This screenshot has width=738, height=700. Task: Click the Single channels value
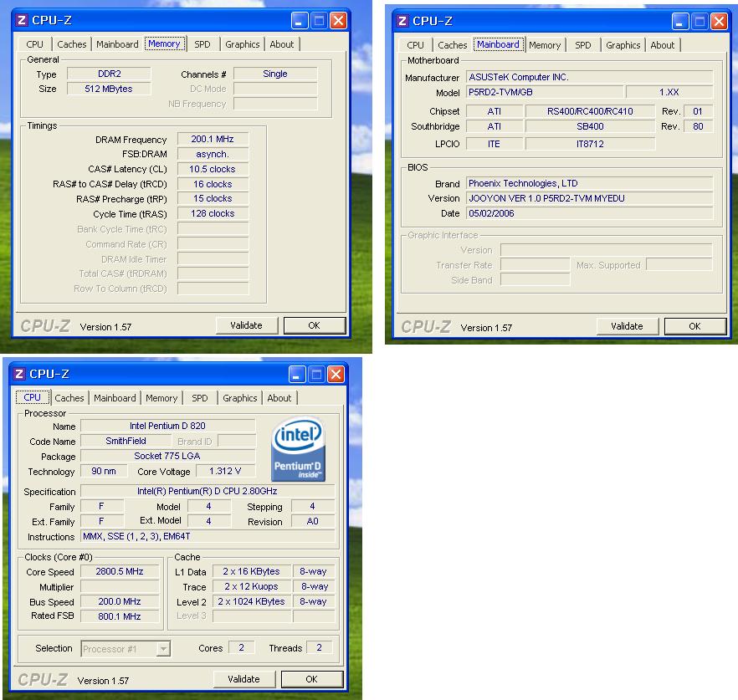point(275,74)
